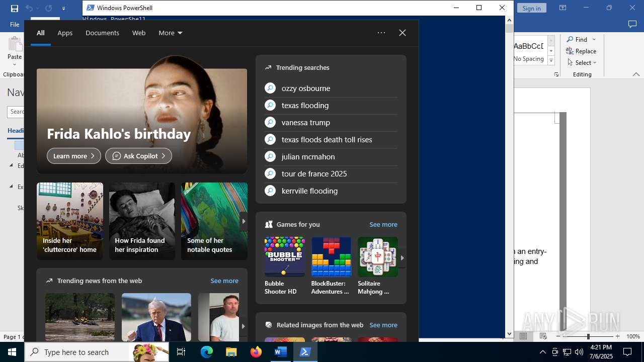Open the search panel options ellipsis menu
Screen dimensions: 644x362
381,33
